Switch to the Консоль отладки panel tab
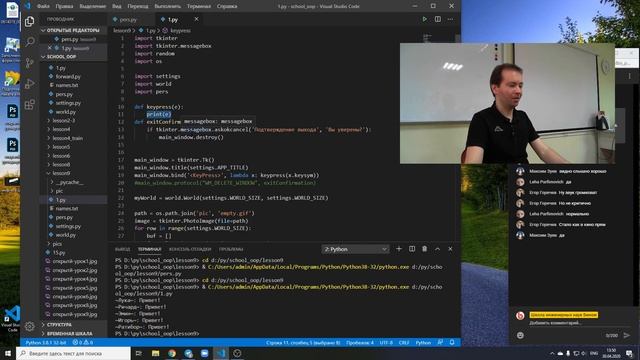640x360 pixels. pos(190,249)
